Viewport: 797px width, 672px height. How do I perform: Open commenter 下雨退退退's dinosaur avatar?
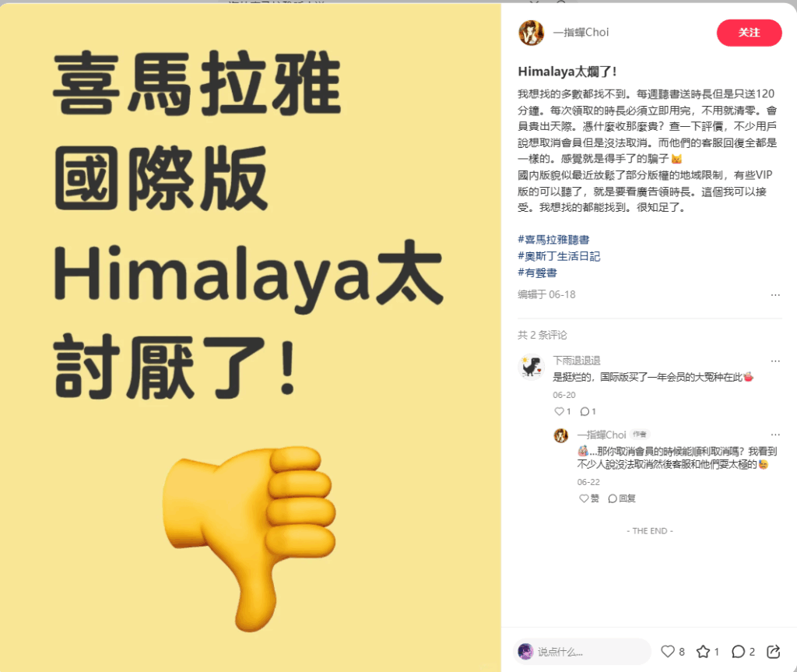coord(531,367)
